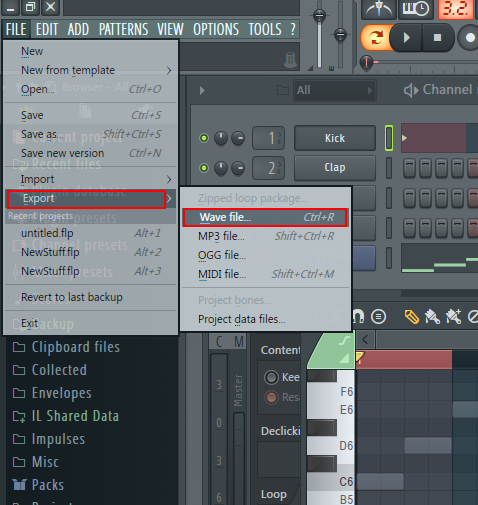Choose Save new version entry

tap(90, 153)
